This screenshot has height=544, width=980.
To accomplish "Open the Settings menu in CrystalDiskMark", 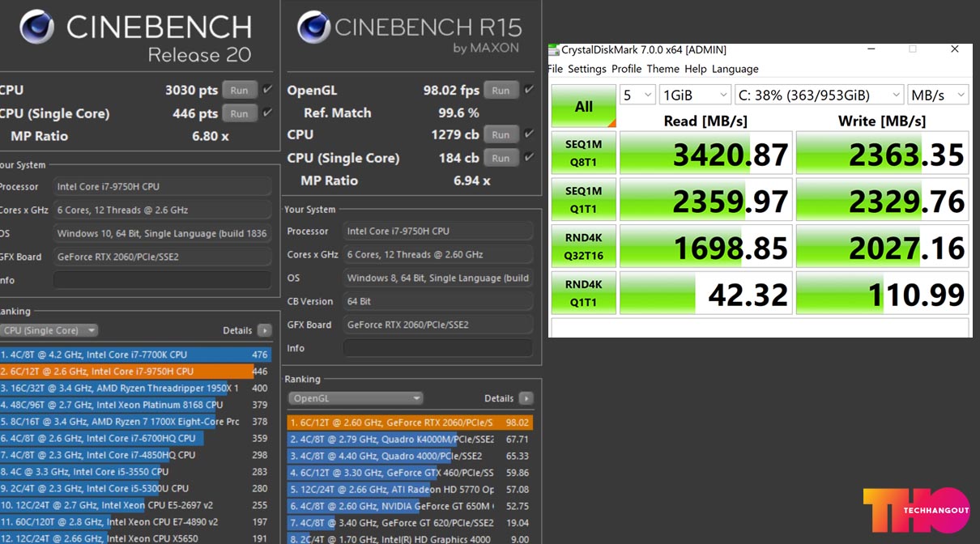I will [x=587, y=69].
